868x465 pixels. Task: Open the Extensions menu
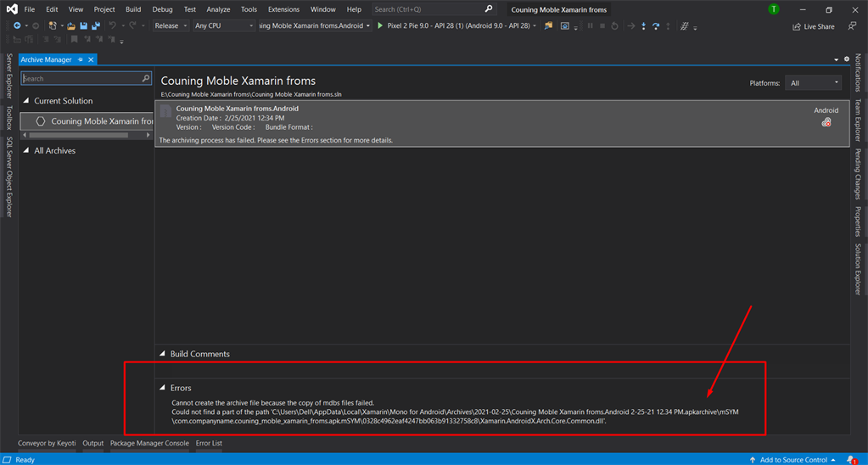point(283,9)
